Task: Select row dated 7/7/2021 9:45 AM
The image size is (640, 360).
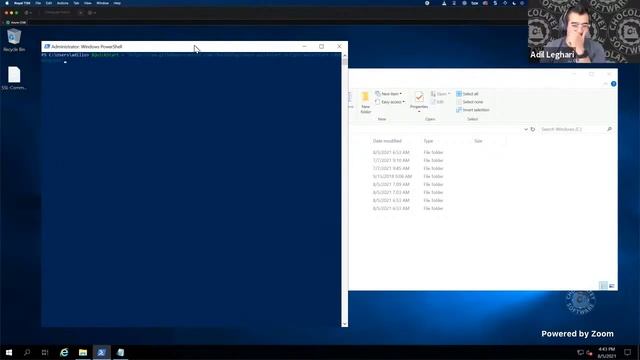Action: pos(408,168)
